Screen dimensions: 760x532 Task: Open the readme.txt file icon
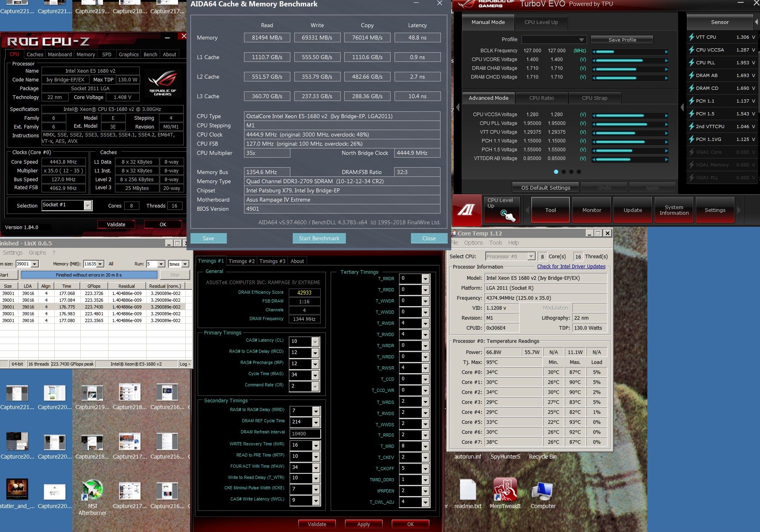[468, 489]
